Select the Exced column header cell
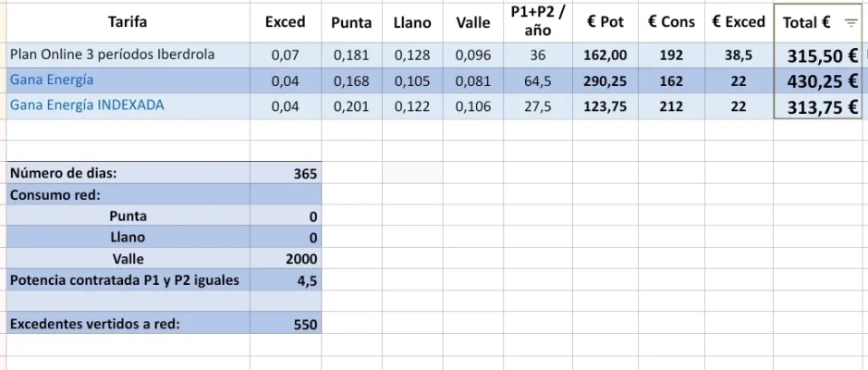Screen dimensions: 868x370 (x=286, y=23)
